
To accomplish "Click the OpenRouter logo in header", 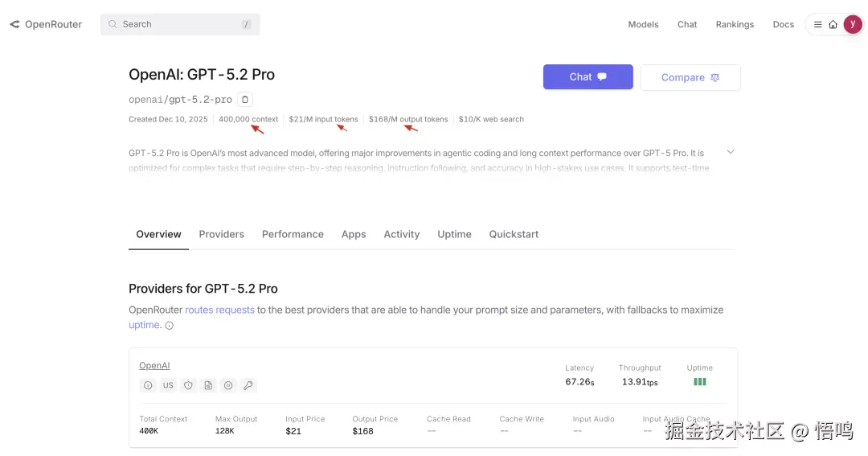I will click(x=46, y=24).
